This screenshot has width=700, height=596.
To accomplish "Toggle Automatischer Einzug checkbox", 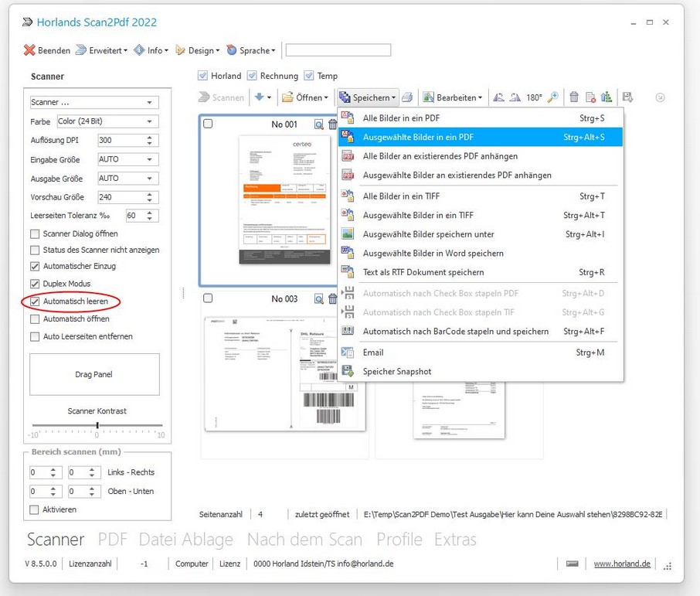I will [34, 266].
